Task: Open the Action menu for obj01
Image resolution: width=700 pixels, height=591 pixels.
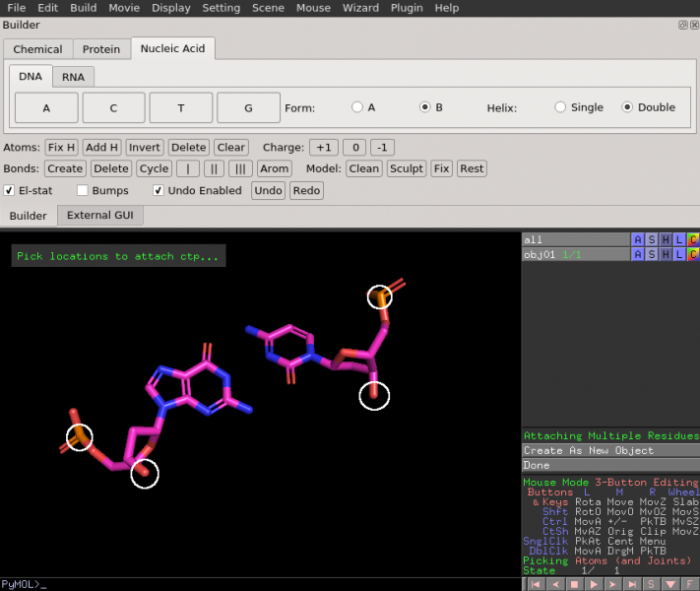Action: click(638, 254)
